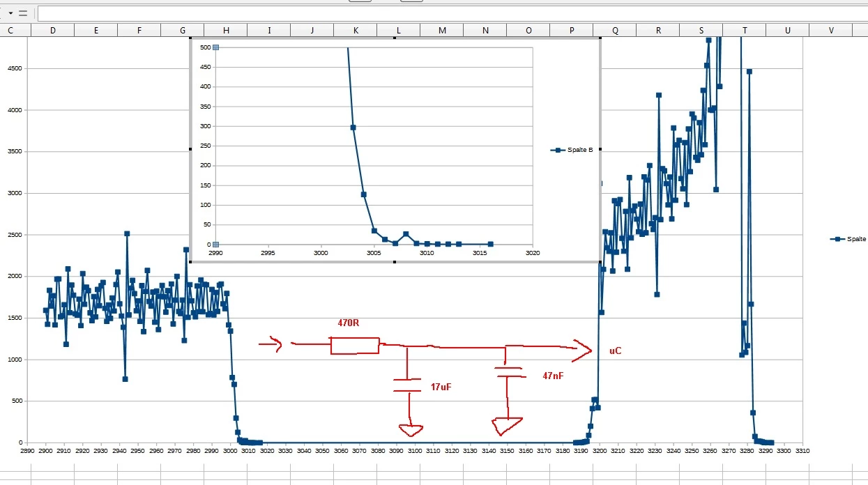Click inset chart x-axis label 3020

point(533,254)
